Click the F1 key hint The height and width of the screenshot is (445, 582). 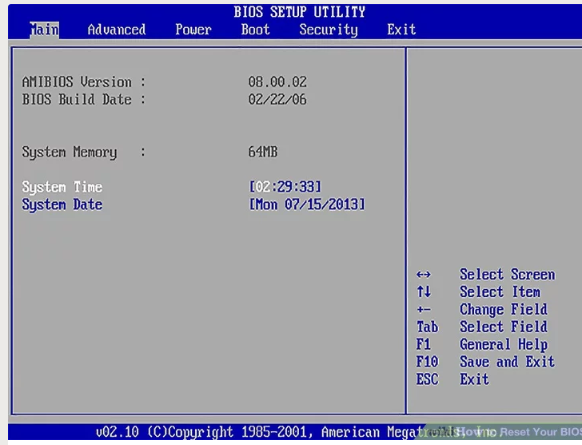[x=424, y=344]
